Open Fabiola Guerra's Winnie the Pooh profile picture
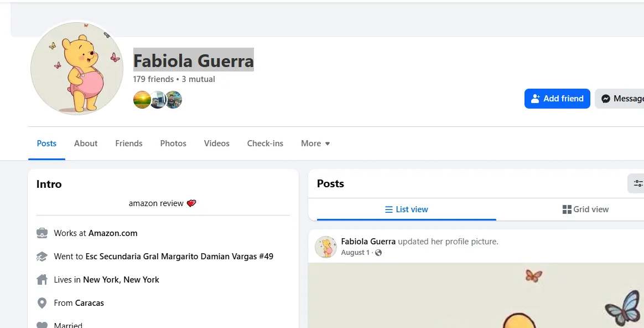The width and height of the screenshot is (644, 328). [77, 68]
